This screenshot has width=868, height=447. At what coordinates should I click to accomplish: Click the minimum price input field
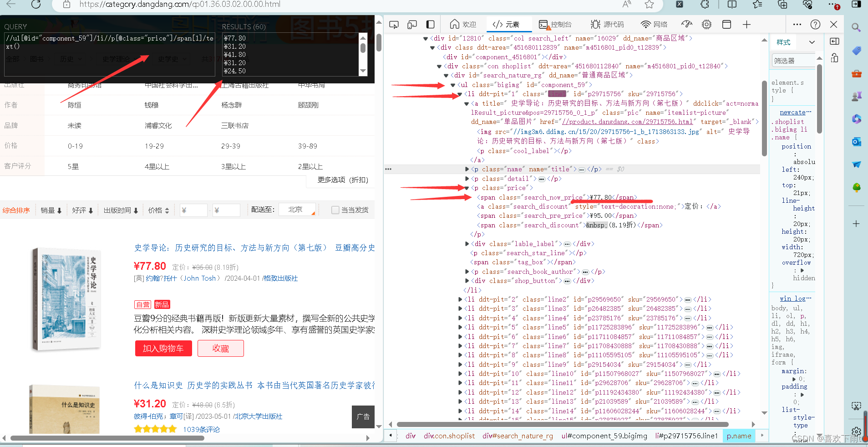193,210
